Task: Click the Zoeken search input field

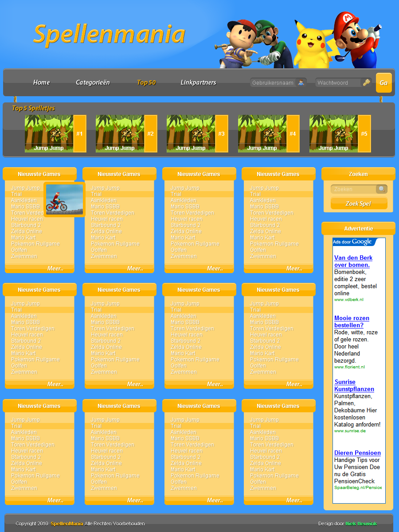Action: [359, 189]
